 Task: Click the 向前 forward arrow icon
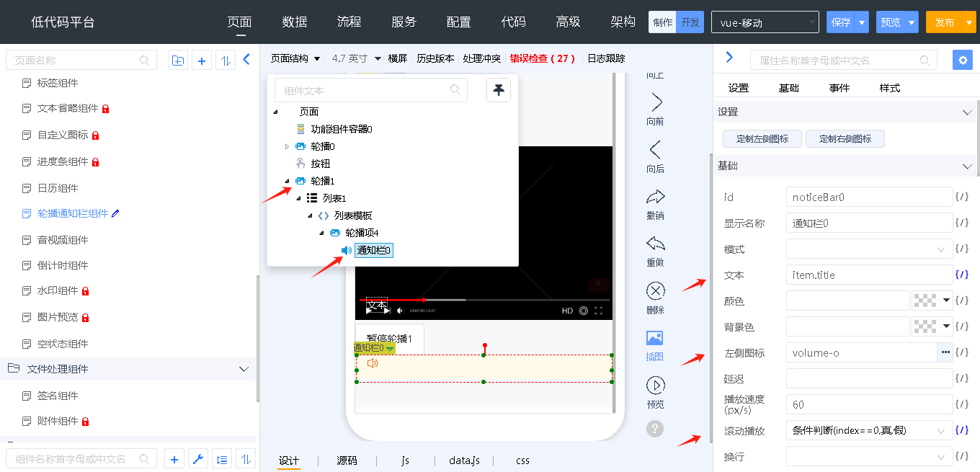[656, 102]
